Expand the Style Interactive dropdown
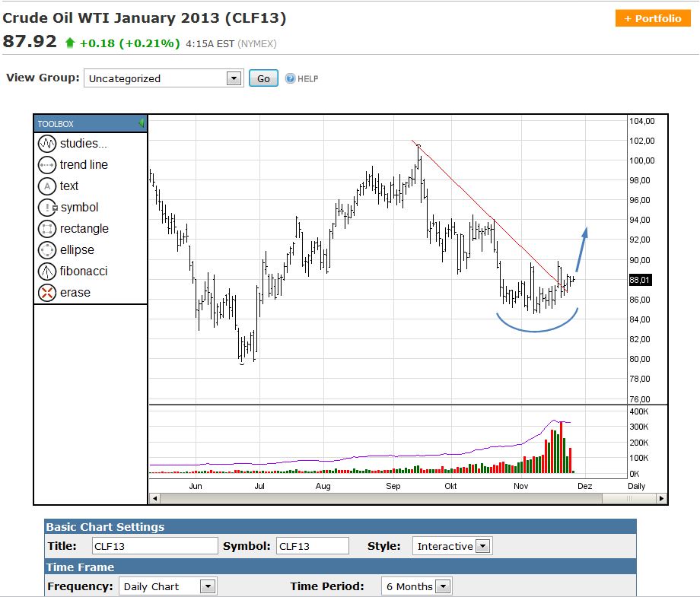Screen dimensions: 700x597 click(x=482, y=546)
